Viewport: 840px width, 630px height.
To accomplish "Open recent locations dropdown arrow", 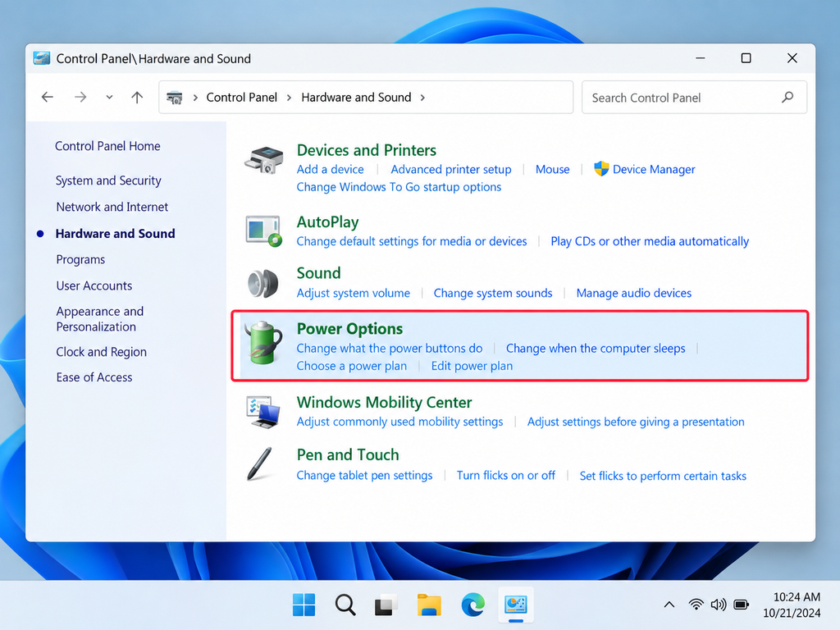I will tap(109, 98).
